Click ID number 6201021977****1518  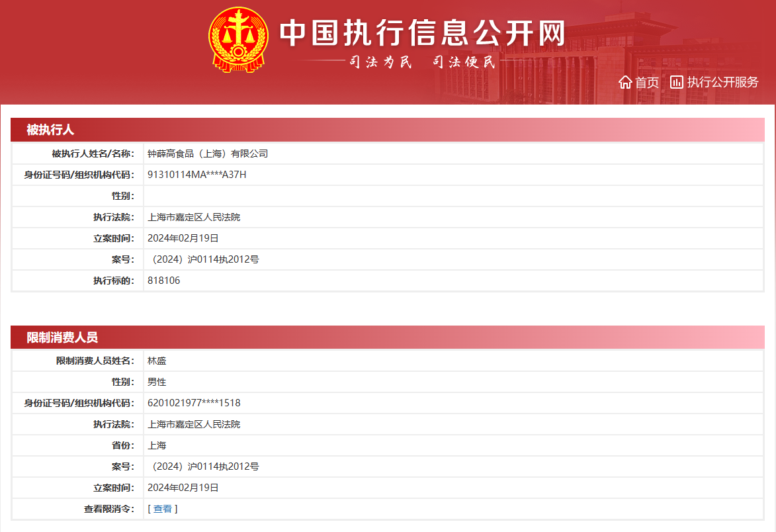[x=194, y=404]
